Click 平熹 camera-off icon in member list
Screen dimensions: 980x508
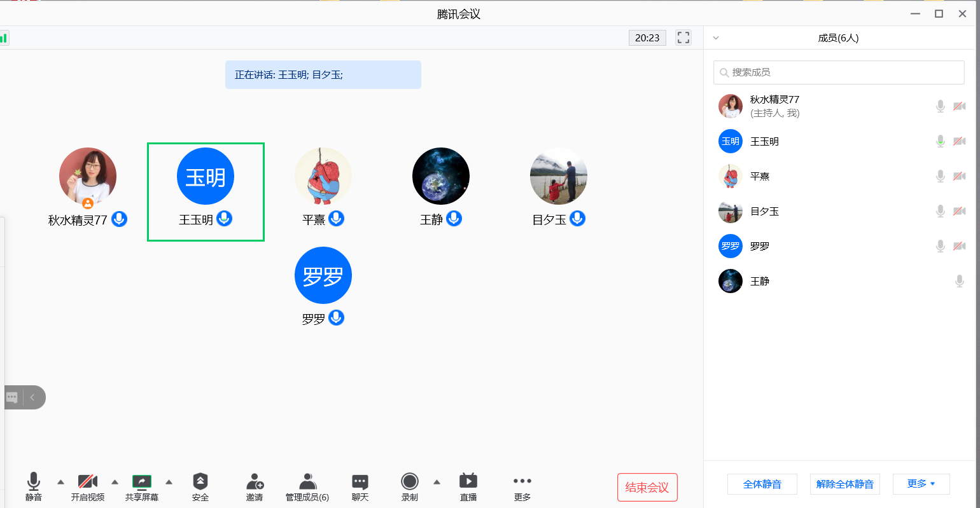pyautogui.click(x=960, y=176)
